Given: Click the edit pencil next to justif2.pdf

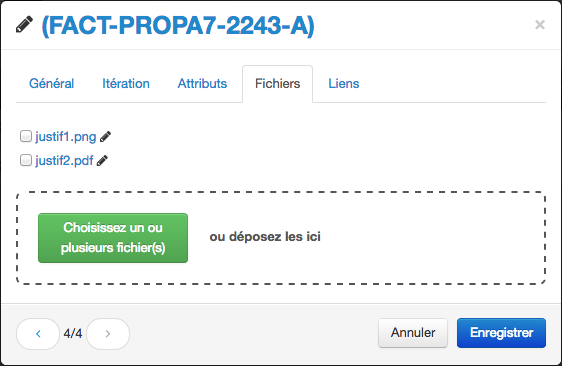Looking at the screenshot, I should [102, 161].
